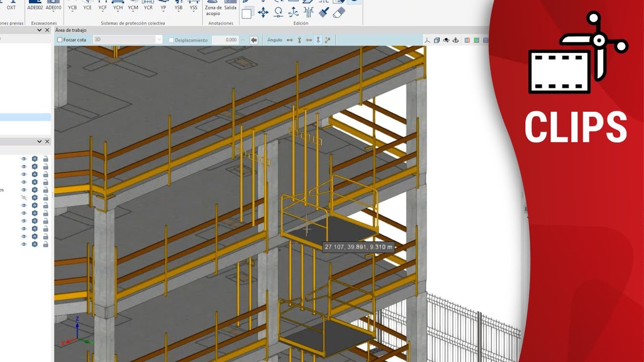644x362 pixels.
Task: Hide the first layer via eye icon
Action: [x=24, y=159]
